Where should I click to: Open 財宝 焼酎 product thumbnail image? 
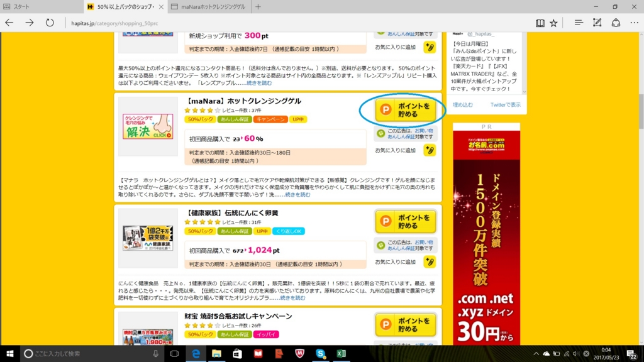pos(148,337)
